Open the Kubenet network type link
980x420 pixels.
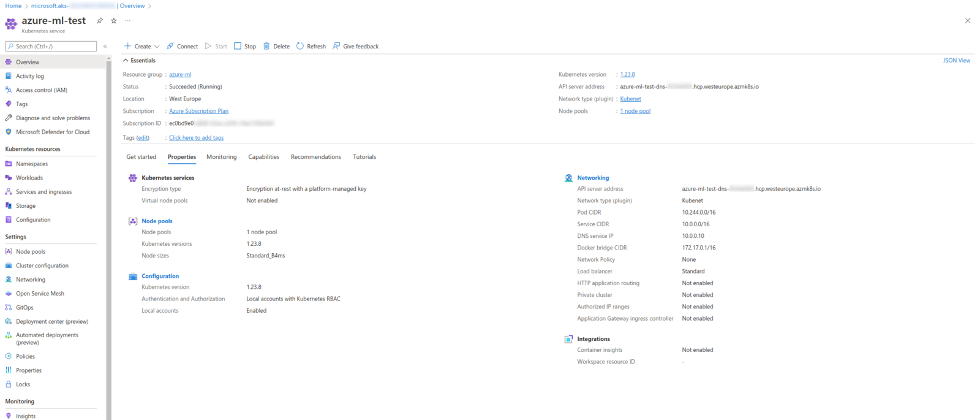(630, 99)
